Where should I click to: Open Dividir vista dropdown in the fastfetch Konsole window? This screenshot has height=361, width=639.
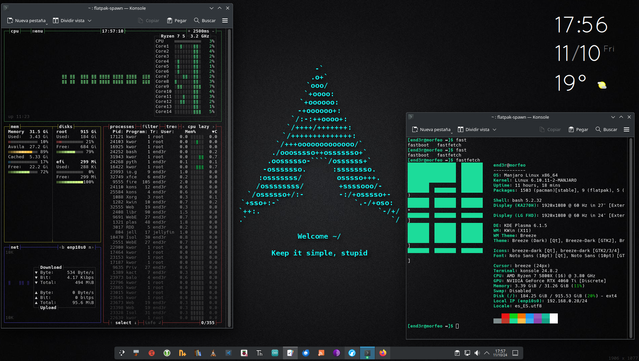click(477, 129)
